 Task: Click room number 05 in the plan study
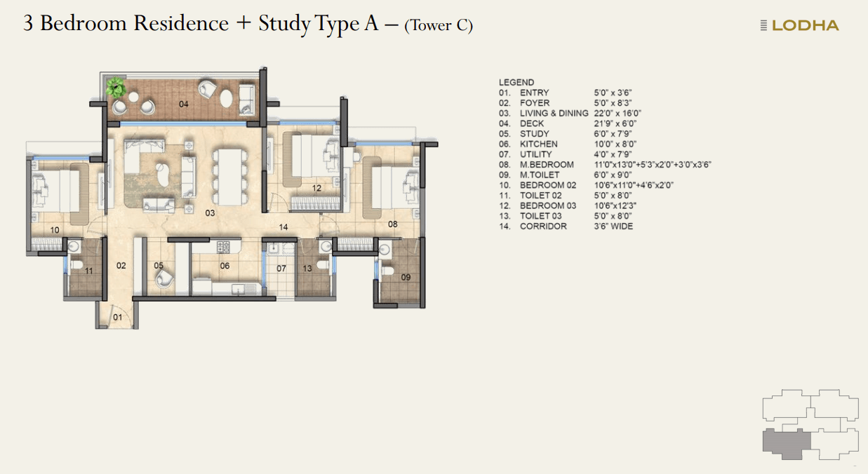click(x=159, y=266)
